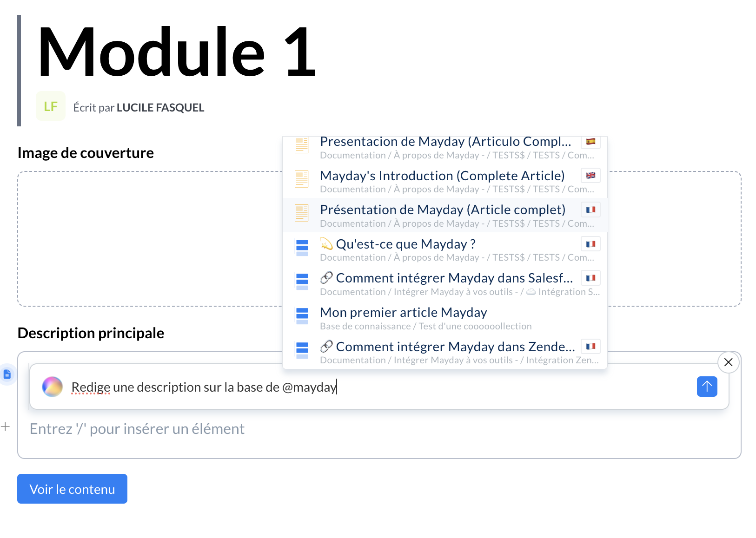Choose 'Mon premier article Mayday' from list
Image resolution: width=756 pixels, height=538 pixels.
pos(403,313)
